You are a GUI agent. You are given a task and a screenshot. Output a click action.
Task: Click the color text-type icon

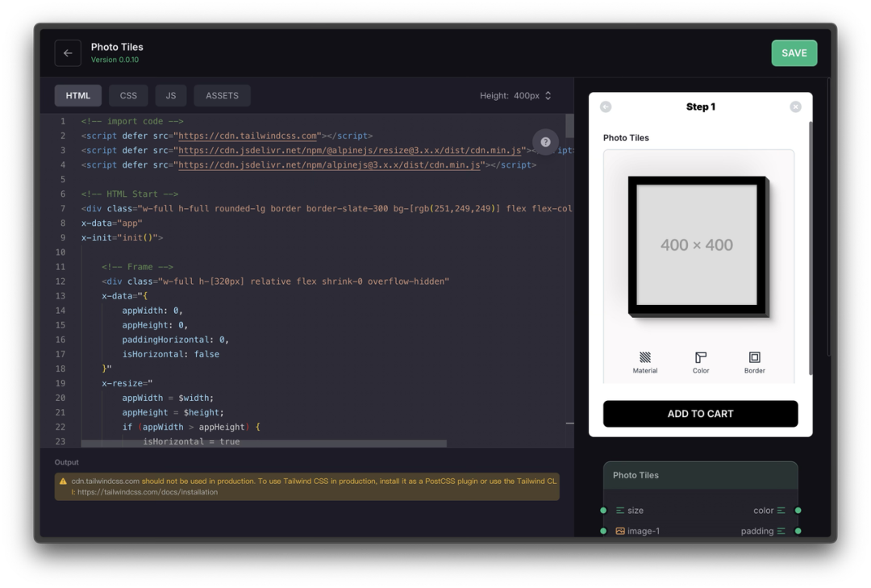pyautogui.click(x=781, y=511)
